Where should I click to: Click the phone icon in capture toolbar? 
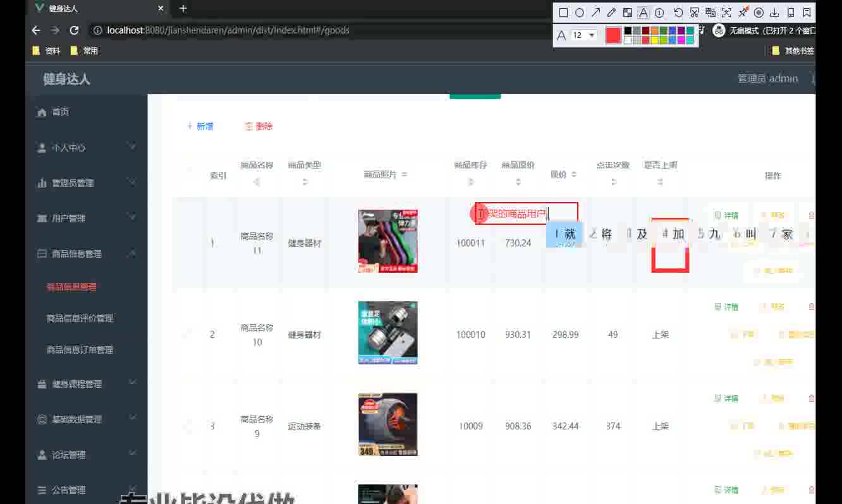tap(790, 13)
